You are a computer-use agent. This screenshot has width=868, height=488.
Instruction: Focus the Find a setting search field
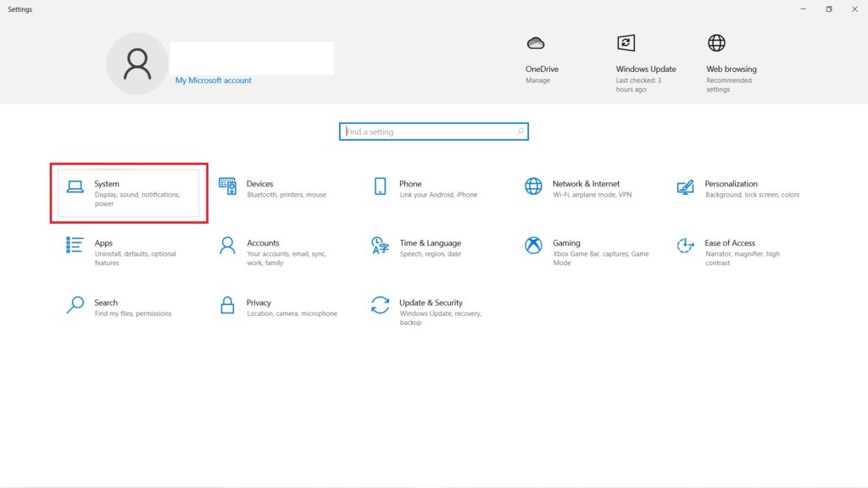click(434, 131)
